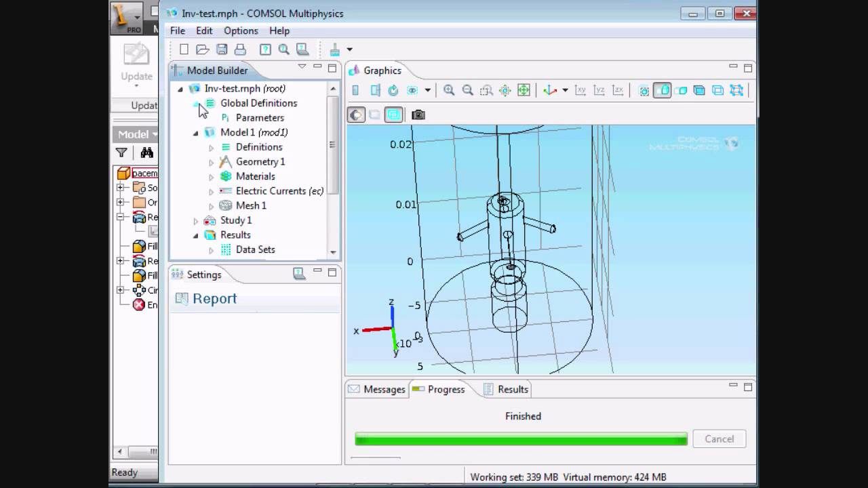Collapse the Inv-test.mph root node
This screenshot has height=488, width=868.
[180, 89]
